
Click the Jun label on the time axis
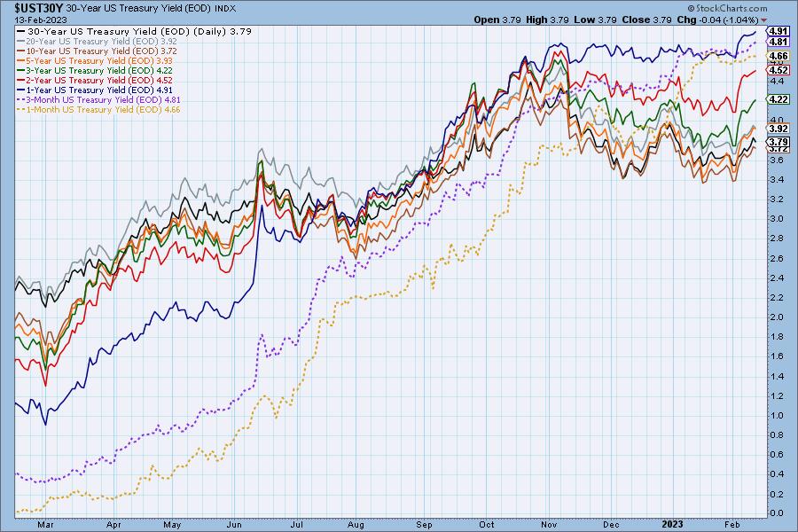[234, 525]
